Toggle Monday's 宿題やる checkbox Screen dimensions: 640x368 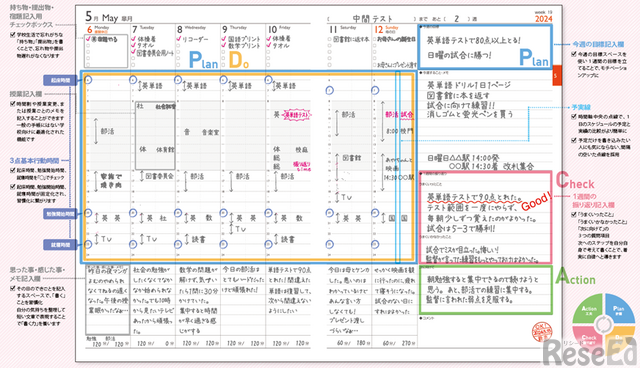tap(88, 39)
